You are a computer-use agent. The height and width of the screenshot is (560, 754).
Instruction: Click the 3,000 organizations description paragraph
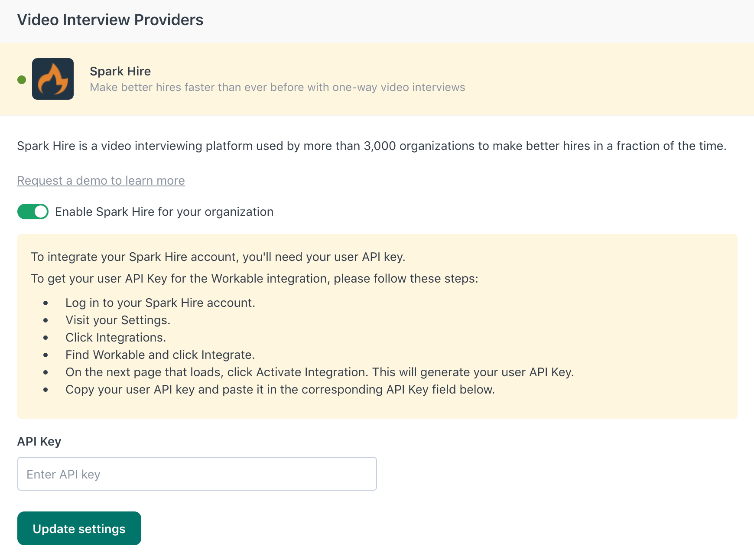tap(371, 146)
